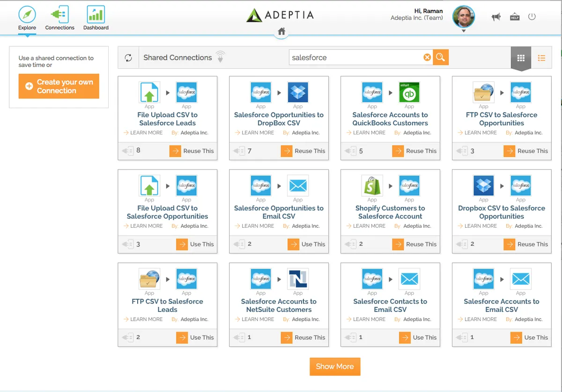Open File Upload CSV to Salesforce Opportunities title

click(x=167, y=212)
